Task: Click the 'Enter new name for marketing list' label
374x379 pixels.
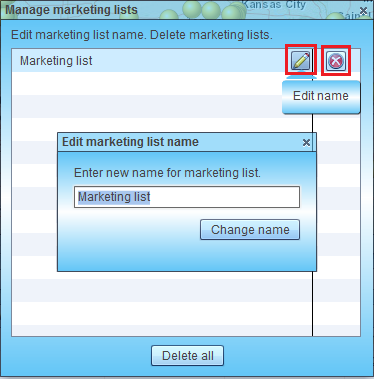Action: click(167, 173)
